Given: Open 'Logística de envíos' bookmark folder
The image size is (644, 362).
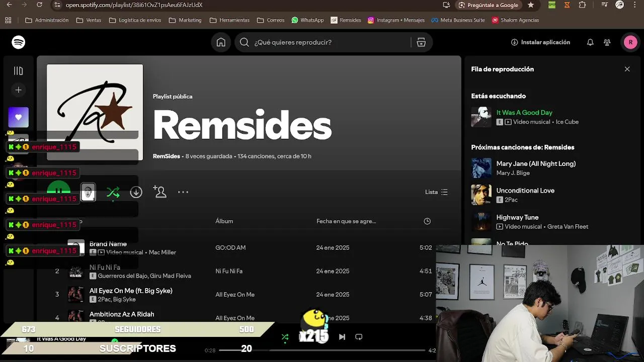Looking at the screenshot, I should [135, 20].
